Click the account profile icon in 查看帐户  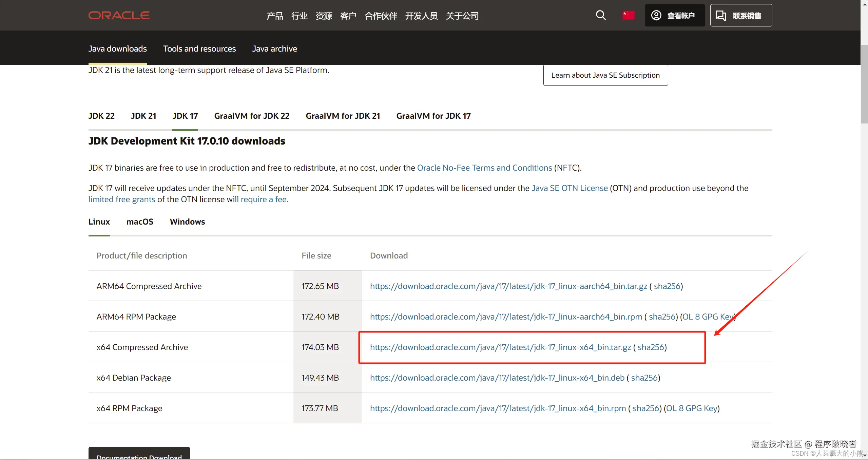coord(656,15)
